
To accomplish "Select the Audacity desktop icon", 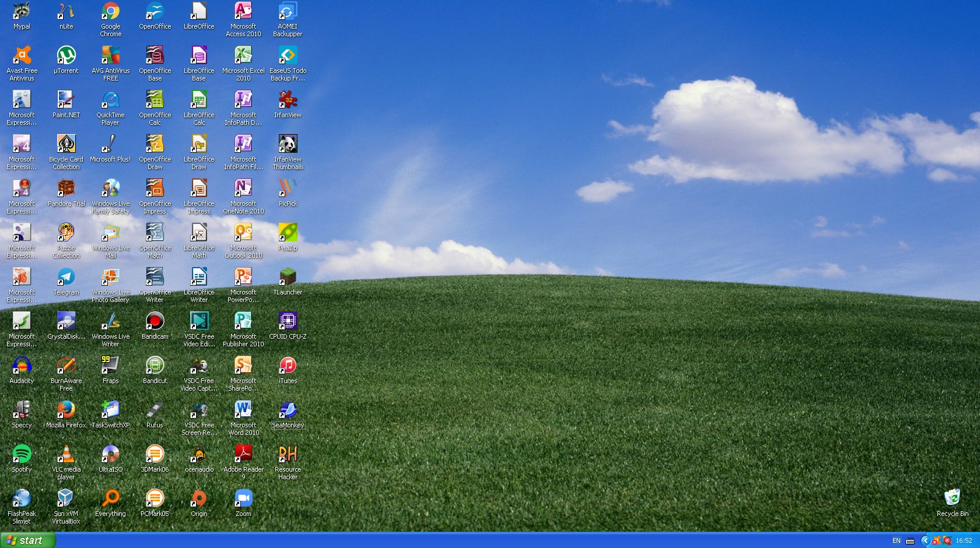I will [x=22, y=366].
